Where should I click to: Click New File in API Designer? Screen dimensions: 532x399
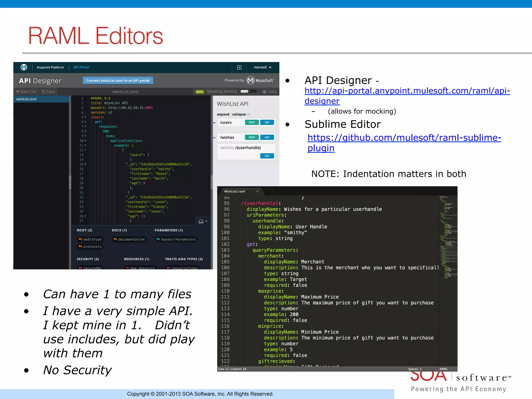tap(26, 92)
